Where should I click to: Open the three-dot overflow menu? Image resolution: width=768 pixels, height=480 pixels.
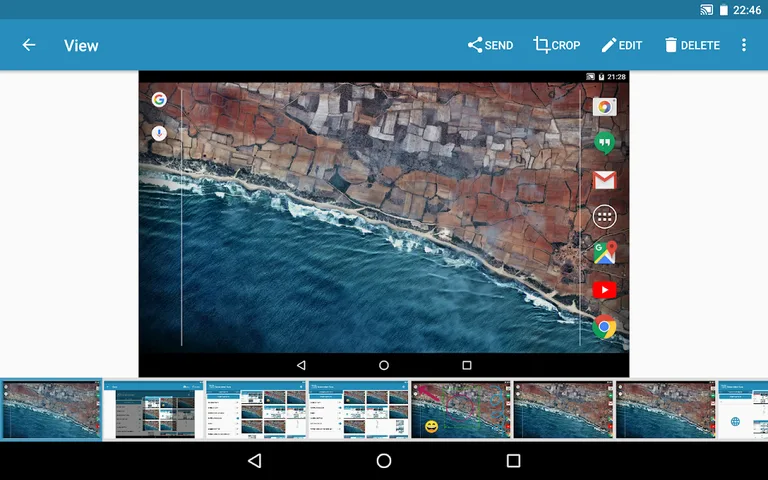pyautogui.click(x=744, y=45)
